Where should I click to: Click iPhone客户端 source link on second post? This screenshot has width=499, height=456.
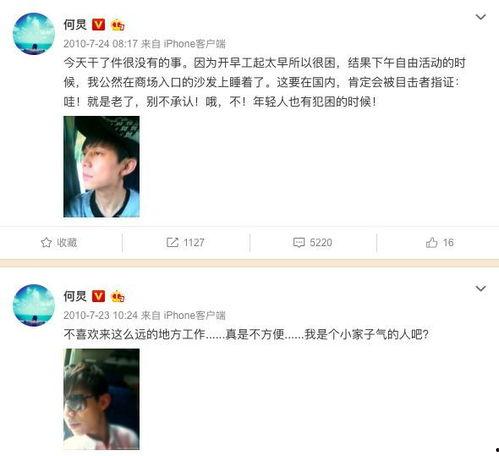(x=195, y=315)
